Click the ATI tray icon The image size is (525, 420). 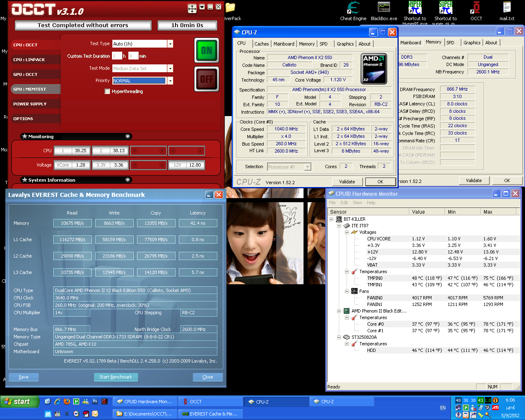(x=495, y=408)
